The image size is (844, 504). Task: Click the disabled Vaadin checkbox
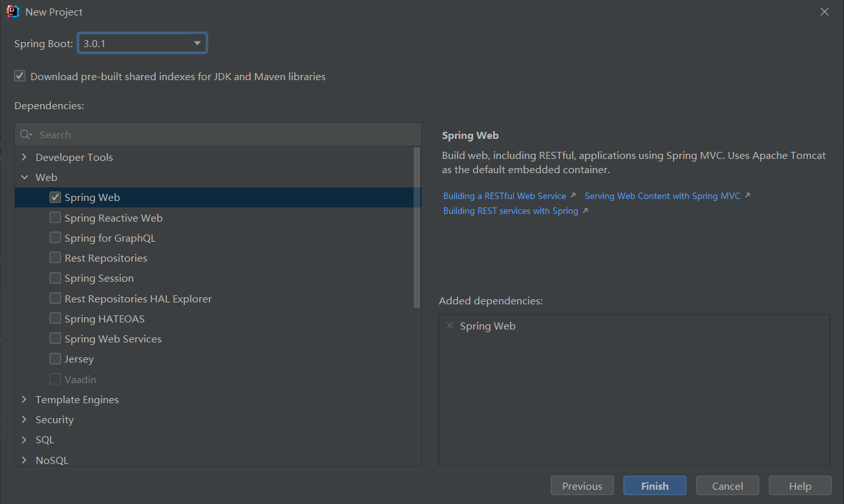click(55, 379)
